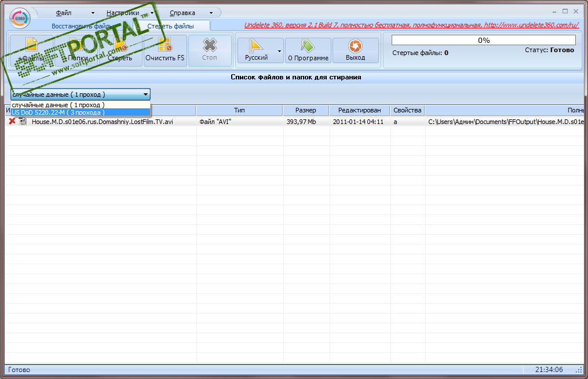Sort by the Тип column header
The image size is (588, 379).
point(239,110)
